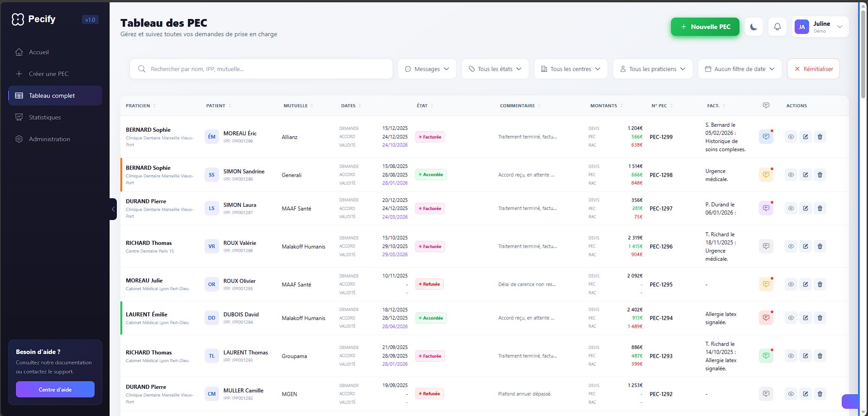Image resolution: width=868 pixels, height=416 pixels.
Task: Open message bubble for PEC-1297
Action: point(766,208)
